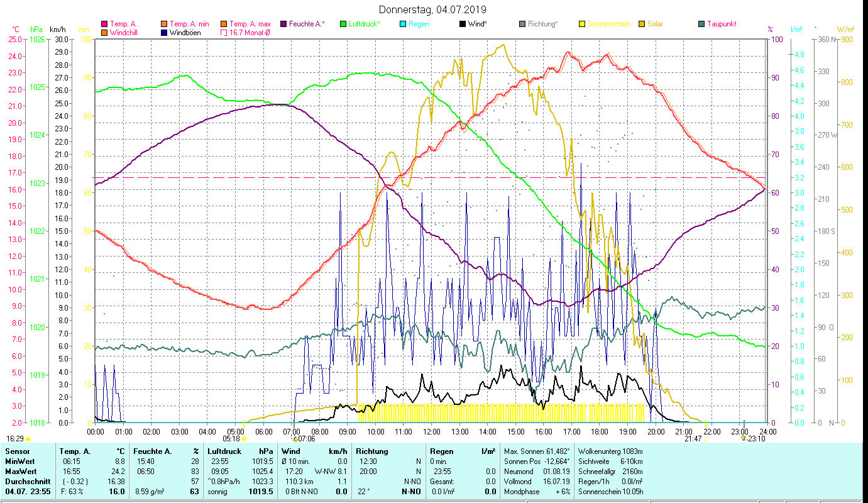Click the °C axis unit label
868x503 pixels.
coord(16,30)
